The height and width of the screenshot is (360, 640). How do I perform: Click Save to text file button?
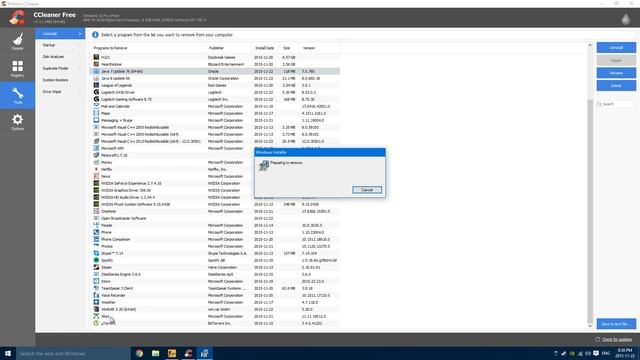pyautogui.click(x=616, y=324)
